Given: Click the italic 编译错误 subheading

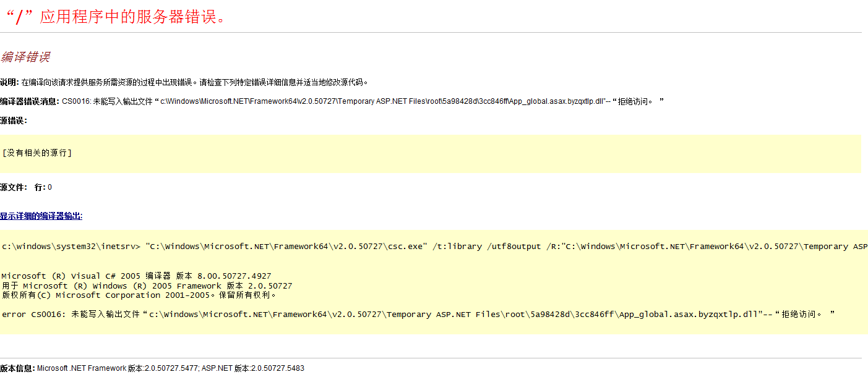Looking at the screenshot, I should tap(25, 57).
